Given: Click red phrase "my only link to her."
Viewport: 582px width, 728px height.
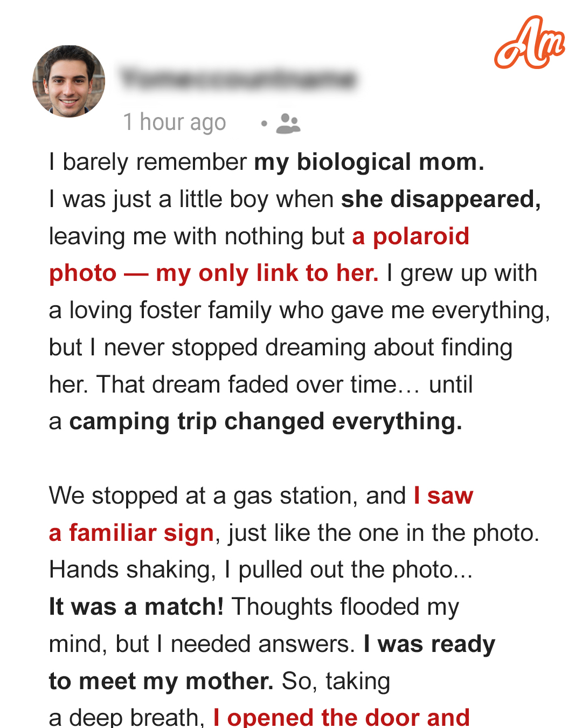Looking at the screenshot, I should [x=267, y=273].
